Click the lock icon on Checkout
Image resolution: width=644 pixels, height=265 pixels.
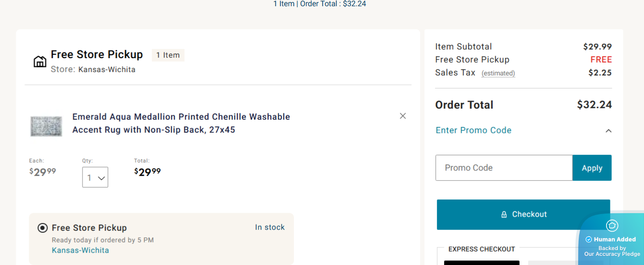(x=504, y=215)
